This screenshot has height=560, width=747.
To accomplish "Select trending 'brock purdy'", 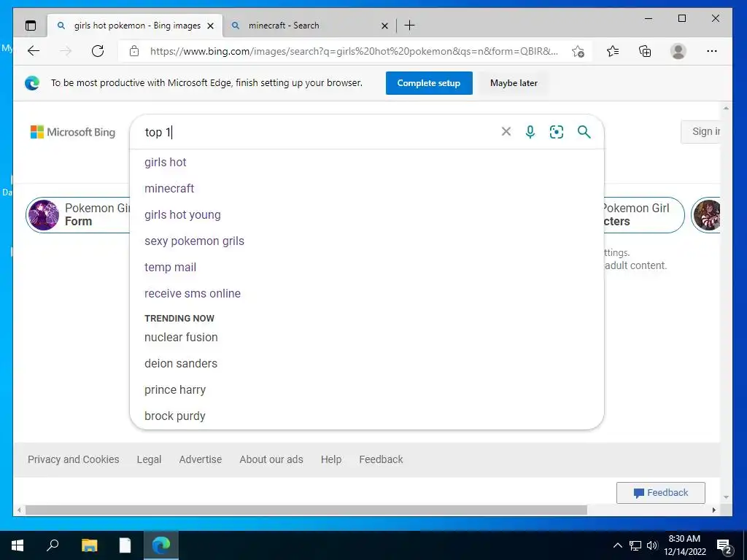I will (367, 416).
